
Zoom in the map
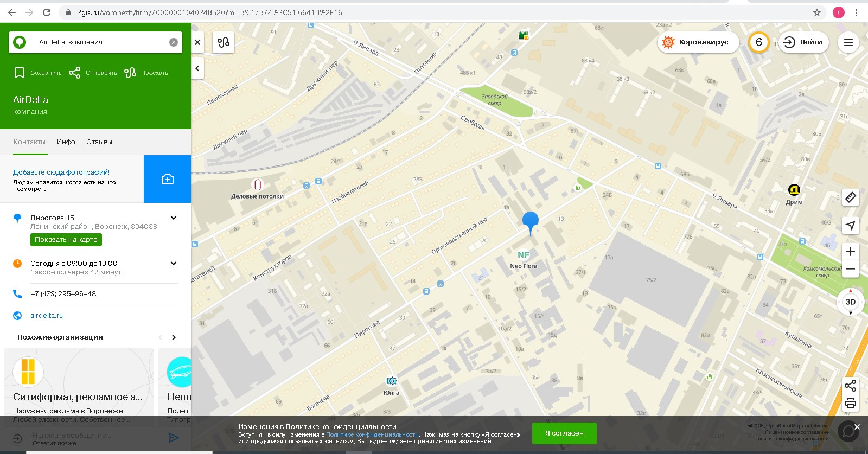pyautogui.click(x=851, y=252)
